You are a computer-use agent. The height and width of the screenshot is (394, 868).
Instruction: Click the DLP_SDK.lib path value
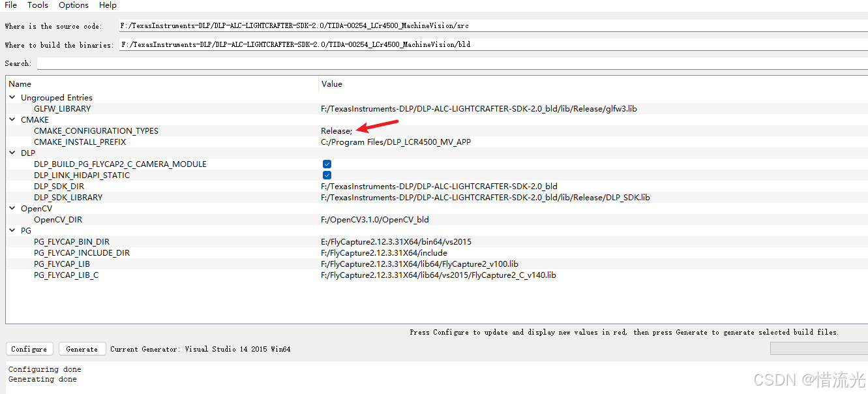point(485,198)
